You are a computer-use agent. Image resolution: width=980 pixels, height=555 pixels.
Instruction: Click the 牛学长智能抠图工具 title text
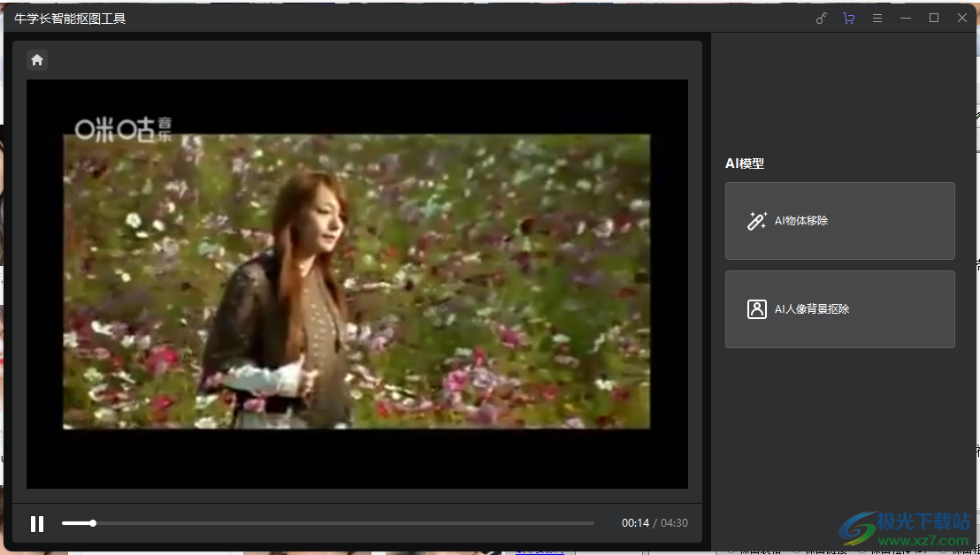[x=70, y=19]
